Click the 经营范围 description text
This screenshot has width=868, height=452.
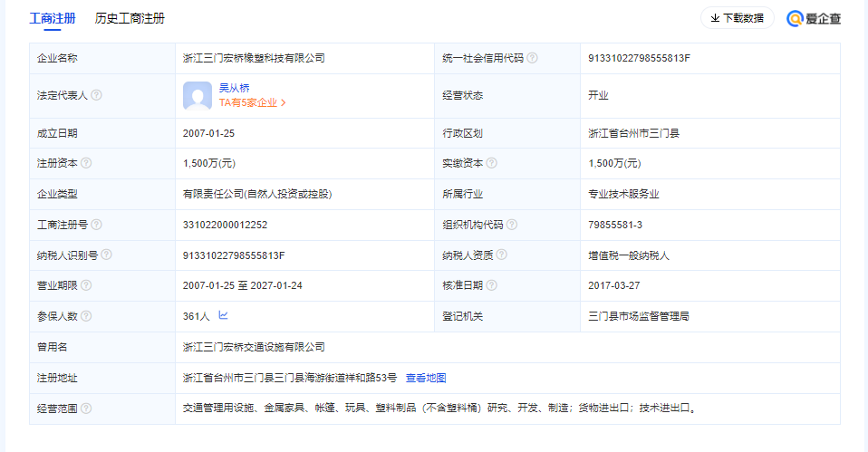[x=440, y=409]
